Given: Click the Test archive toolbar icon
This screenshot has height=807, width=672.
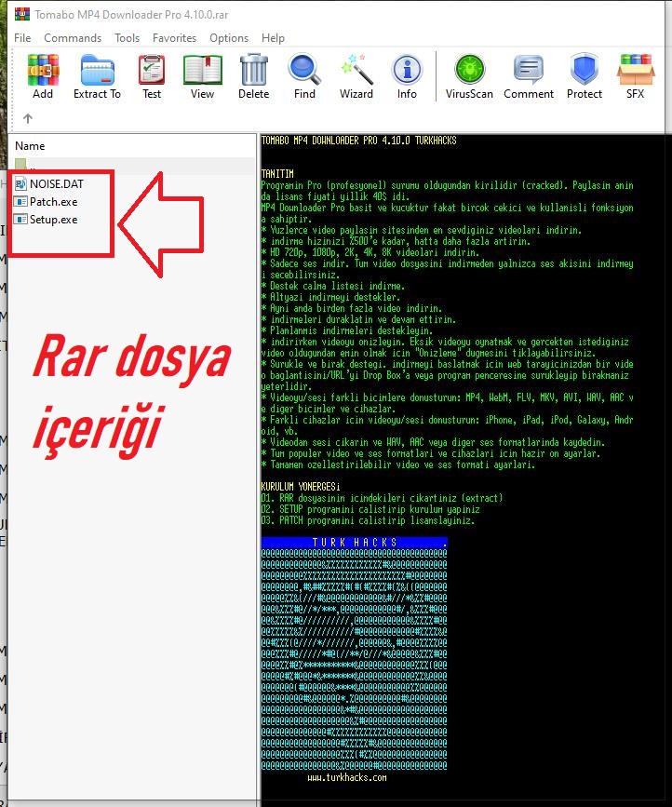Looking at the screenshot, I should tap(152, 70).
